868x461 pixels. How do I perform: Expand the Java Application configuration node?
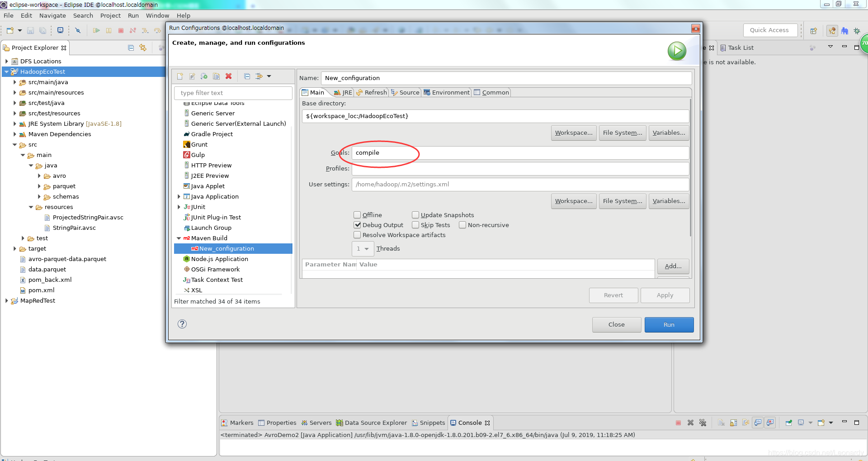tap(179, 196)
